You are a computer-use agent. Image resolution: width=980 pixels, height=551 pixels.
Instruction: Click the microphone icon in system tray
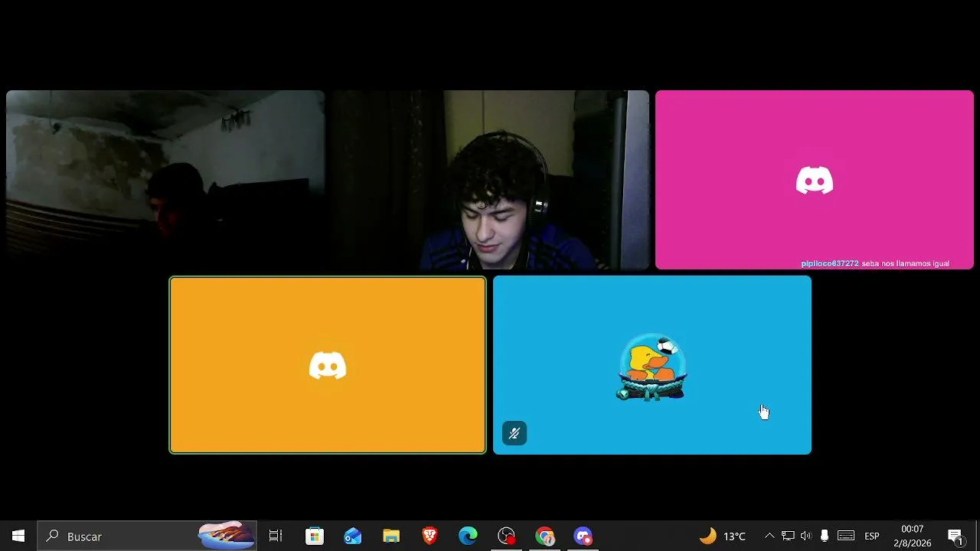[x=825, y=536]
